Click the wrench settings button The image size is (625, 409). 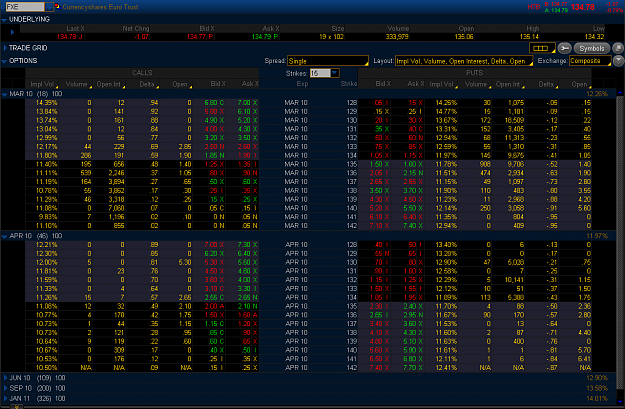coord(564,48)
